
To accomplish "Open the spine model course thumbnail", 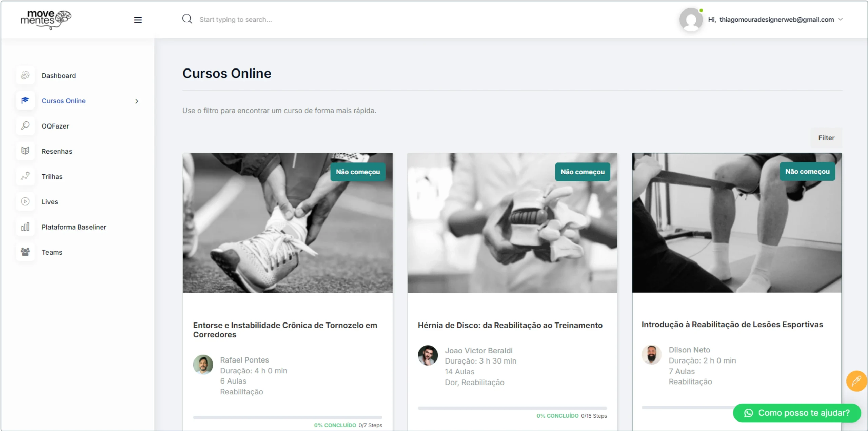I will point(512,223).
